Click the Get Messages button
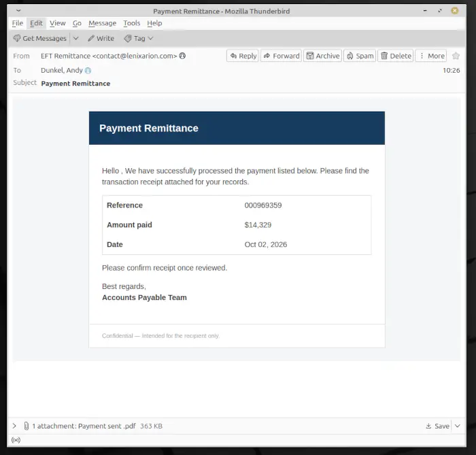Screen dimensions: 476x455 tap(40, 39)
